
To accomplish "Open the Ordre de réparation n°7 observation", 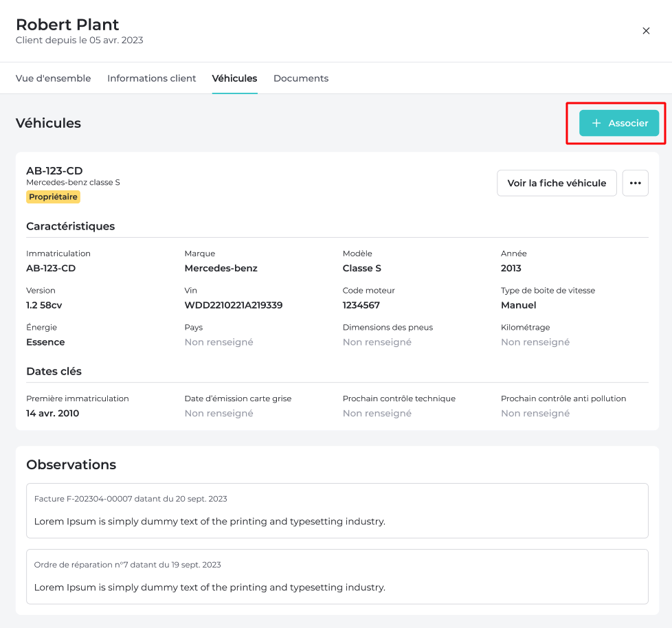I will (x=337, y=576).
